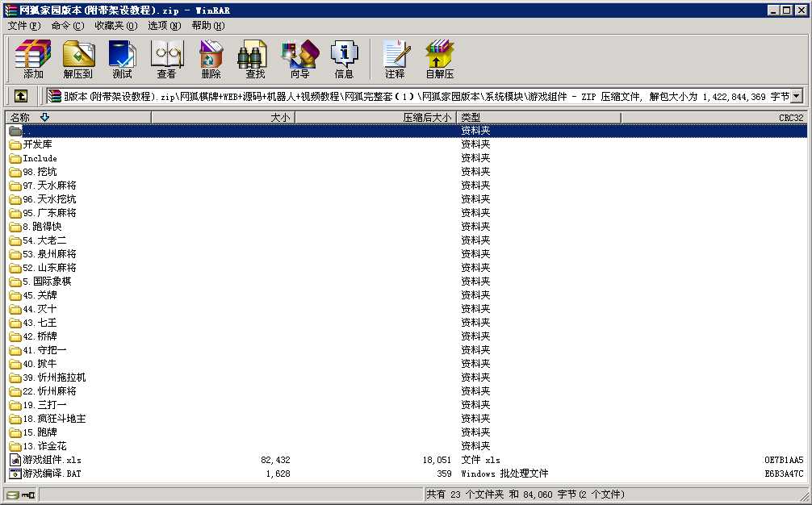This screenshot has width=812, height=505.
Task: Select the 42.桥牌 folder name
Action: pos(40,336)
